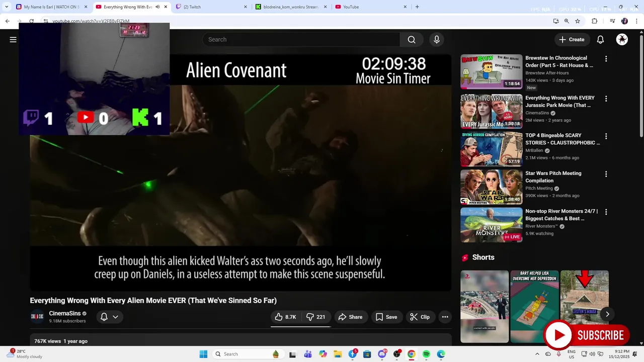Screen dimensions: 644x362
Task: Click the search magnifier button
Action: [x=412, y=40]
